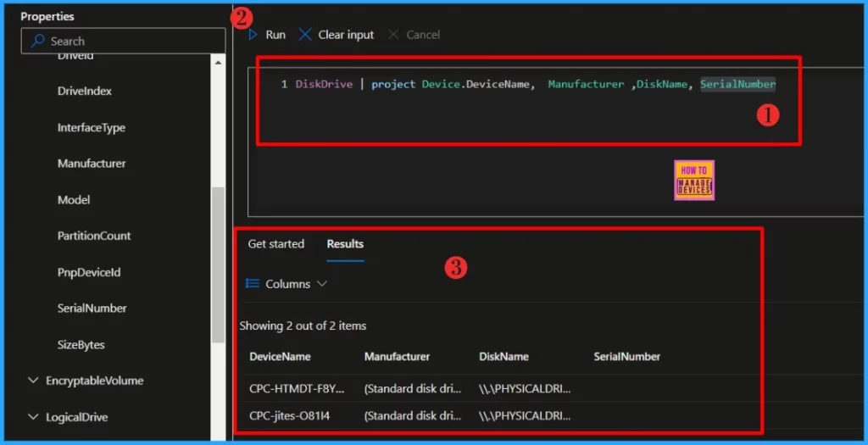This screenshot has height=445, width=868.
Task: Select the Manufacturer property in the list
Action: (x=92, y=164)
